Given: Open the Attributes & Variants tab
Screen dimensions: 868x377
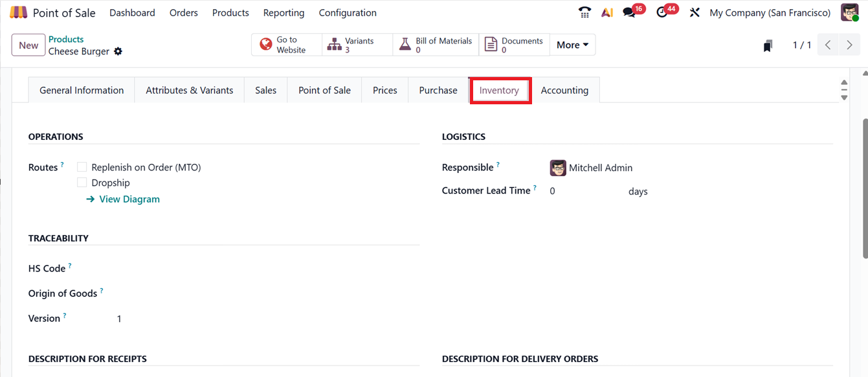Looking at the screenshot, I should (x=189, y=90).
